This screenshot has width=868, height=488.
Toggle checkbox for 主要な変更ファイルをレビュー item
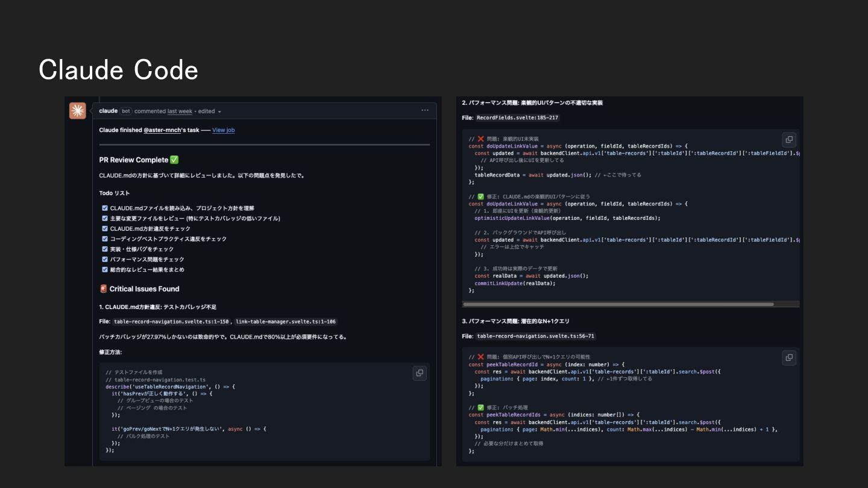pyautogui.click(x=105, y=218)
